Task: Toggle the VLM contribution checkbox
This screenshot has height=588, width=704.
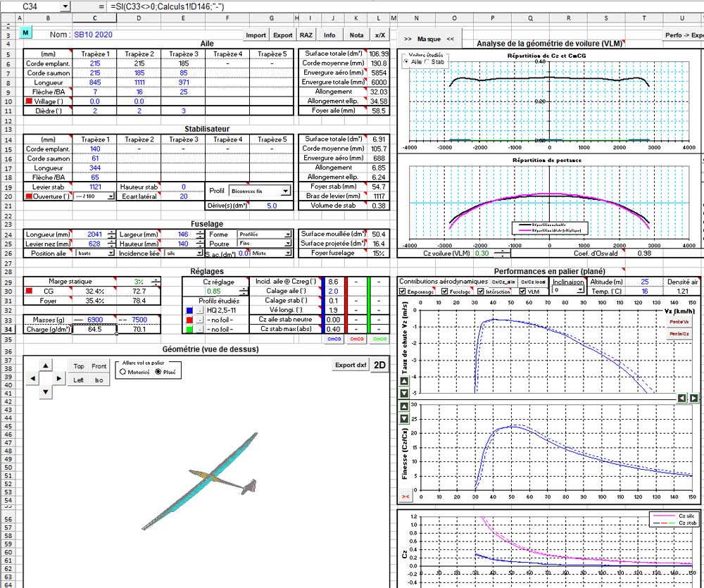Action: click(522, 292)
